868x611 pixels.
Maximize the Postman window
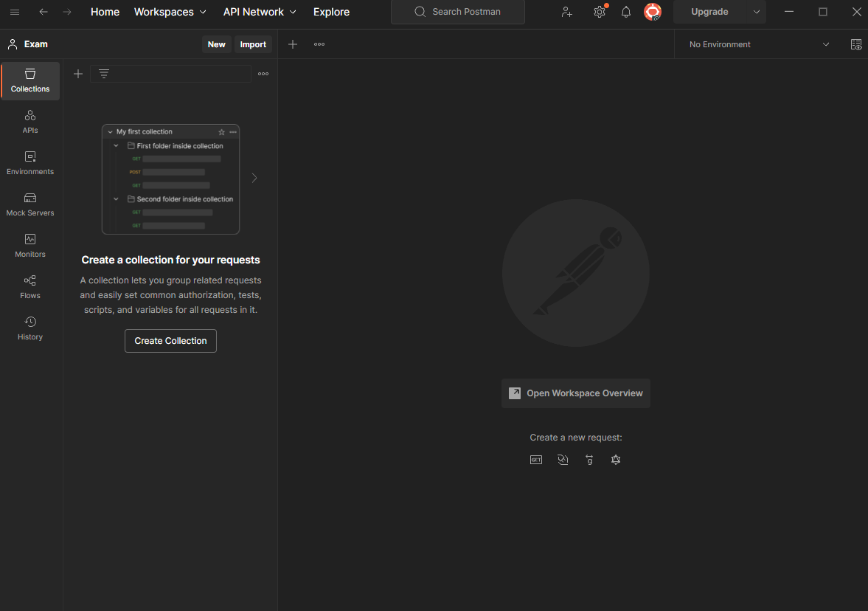823,12
